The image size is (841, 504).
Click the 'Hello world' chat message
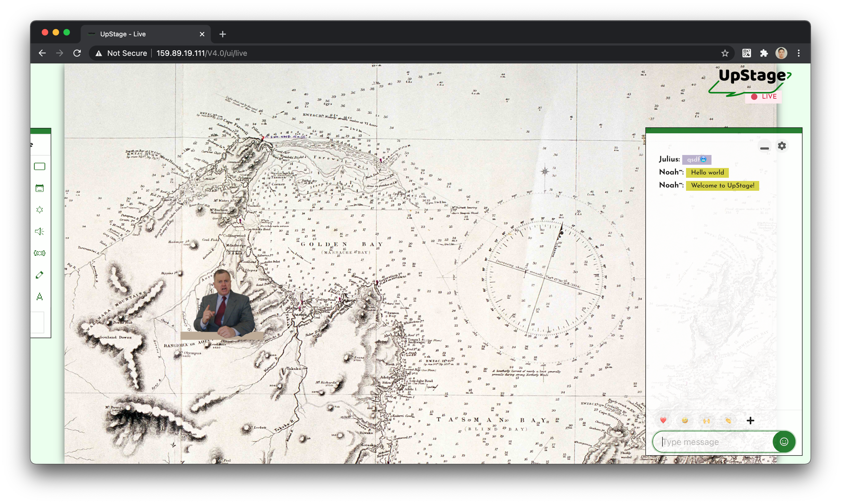pos(707,173)
